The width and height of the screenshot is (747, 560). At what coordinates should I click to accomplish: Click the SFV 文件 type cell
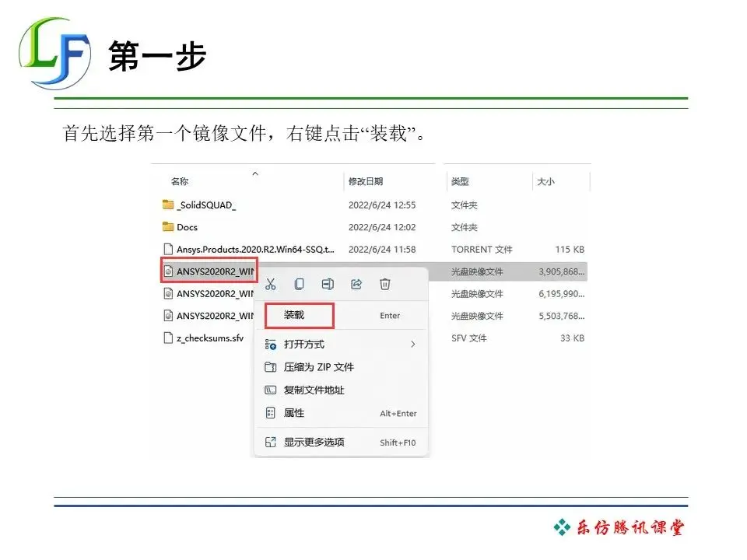tap(469, 338)
